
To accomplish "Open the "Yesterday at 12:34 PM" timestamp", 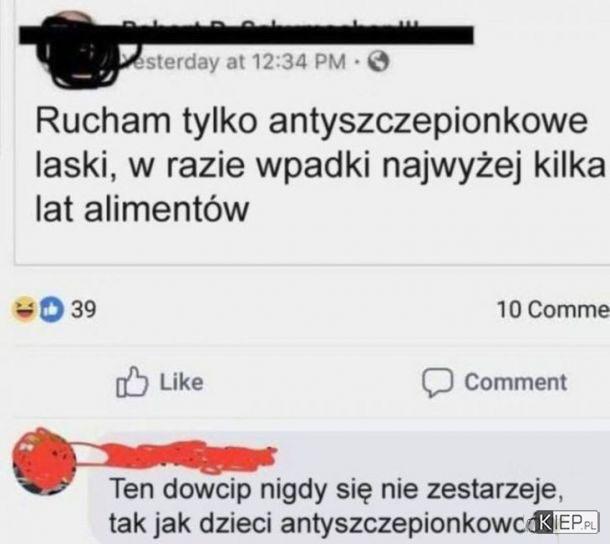I will tap(233, 62).
